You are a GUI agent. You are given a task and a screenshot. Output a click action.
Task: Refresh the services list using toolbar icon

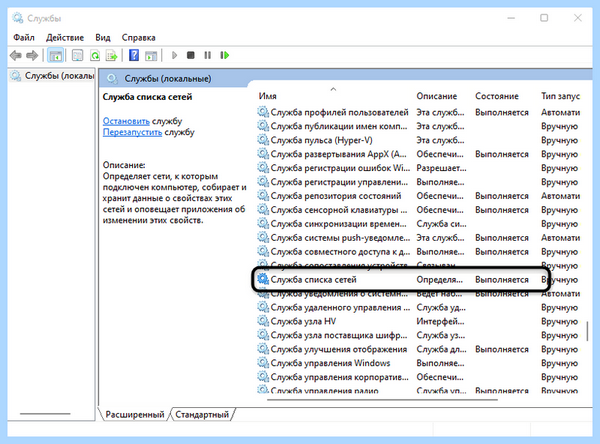coord(95,56)
